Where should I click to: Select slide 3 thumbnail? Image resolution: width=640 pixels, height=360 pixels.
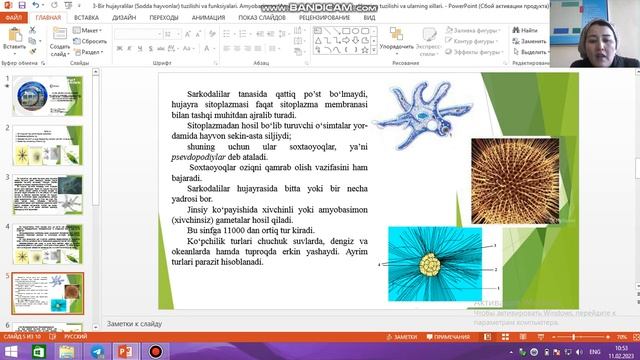tap(47, 195)
